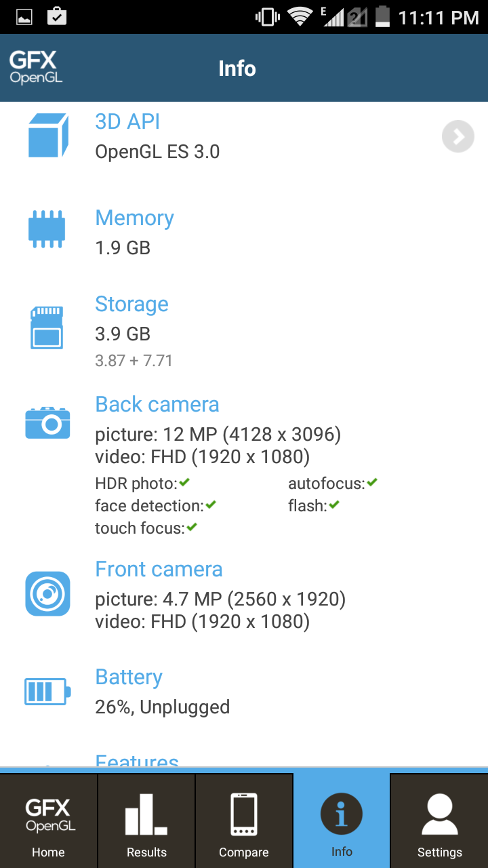
Task: Tap the autofocus green checkmark
Action: coord(371,483)
